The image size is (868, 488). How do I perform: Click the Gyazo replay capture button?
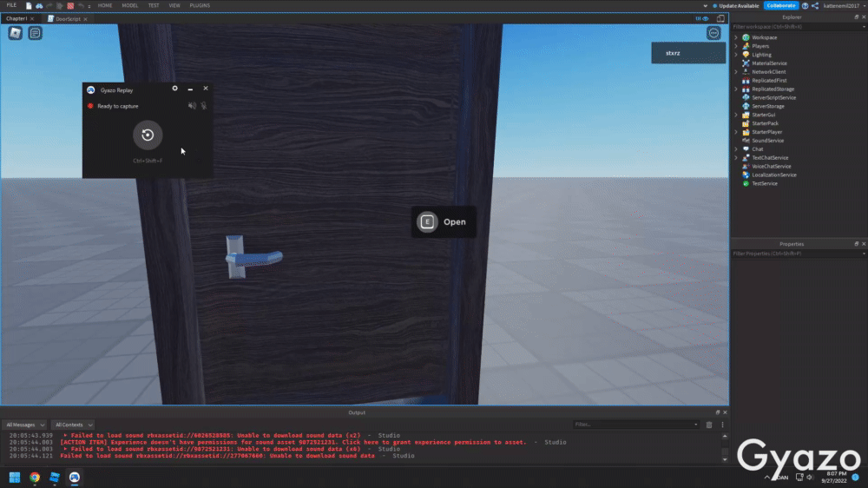click(x=148, y=135)
